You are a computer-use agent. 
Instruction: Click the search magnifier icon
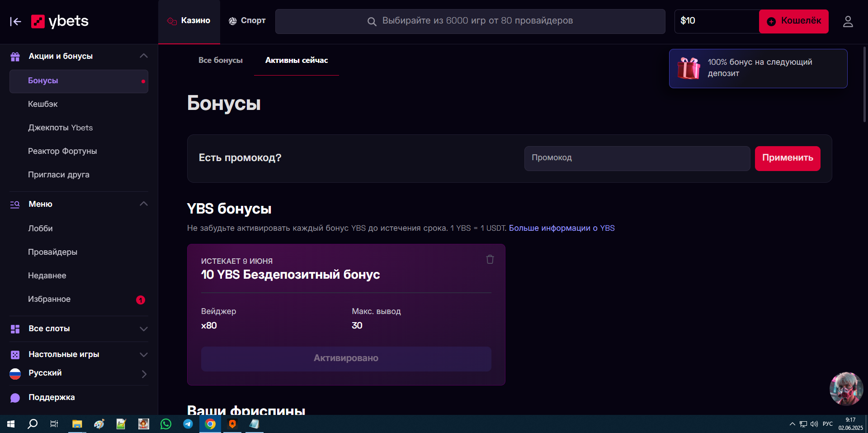pos(372,21)
